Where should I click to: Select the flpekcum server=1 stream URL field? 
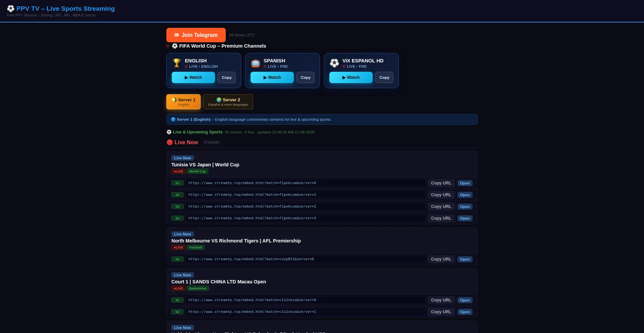pos(306,195)
